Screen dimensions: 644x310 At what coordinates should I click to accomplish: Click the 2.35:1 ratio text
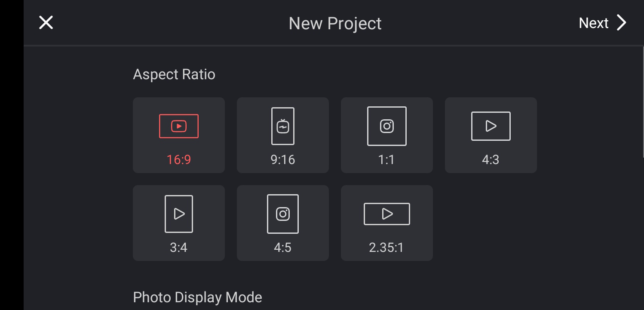coord(386,248)
